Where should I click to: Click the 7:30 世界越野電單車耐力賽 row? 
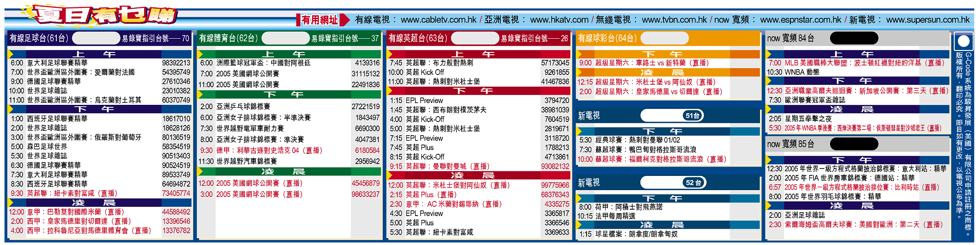(289, 128)
